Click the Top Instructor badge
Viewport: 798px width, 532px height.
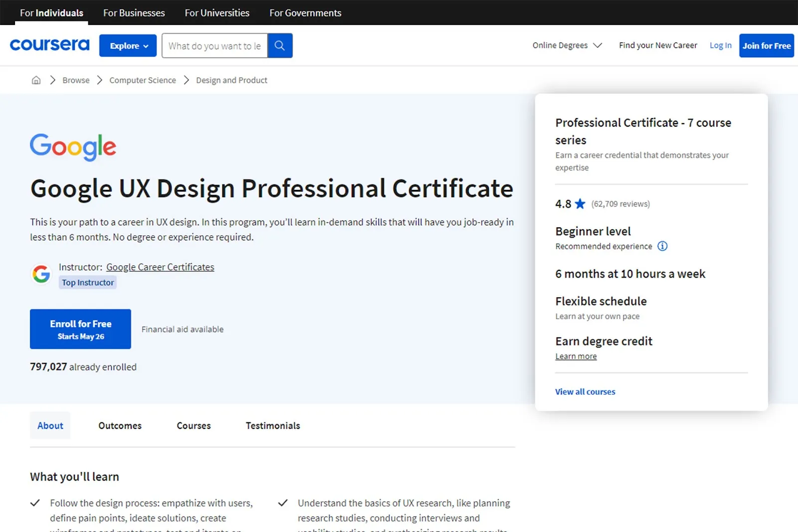point(88,282)
